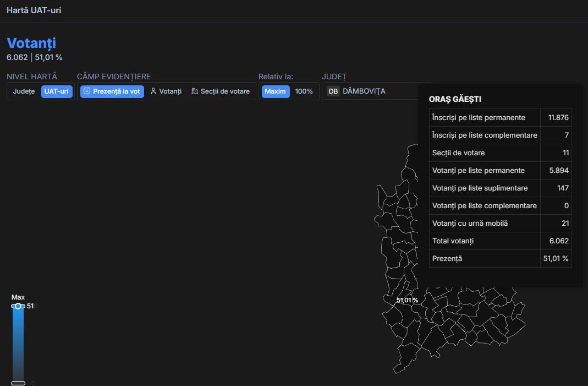The height and width of the screenshot is (386, 588).
Task: Click the 51,01 % label on the map
Action: coord(407,300)
